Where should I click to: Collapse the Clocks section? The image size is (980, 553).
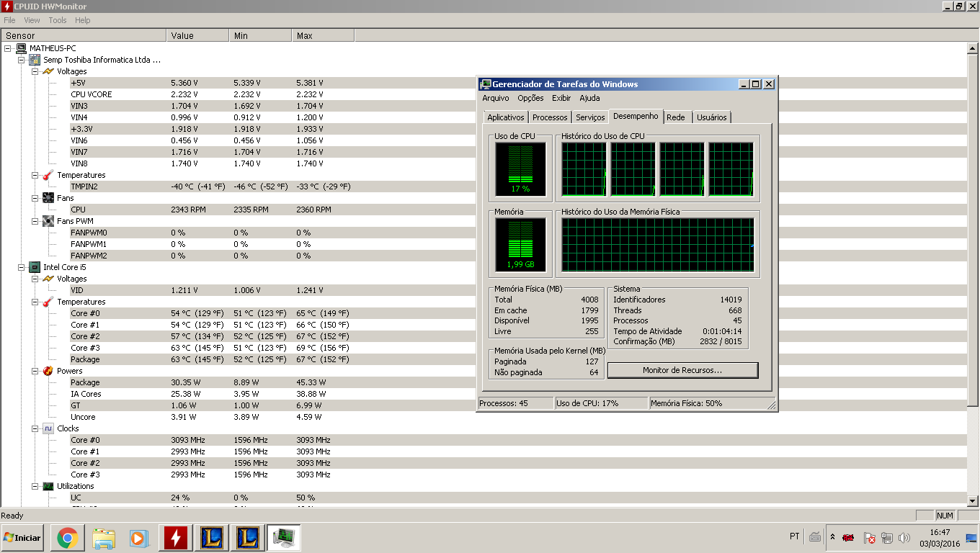pyautogui.click(x=35, y=428)
